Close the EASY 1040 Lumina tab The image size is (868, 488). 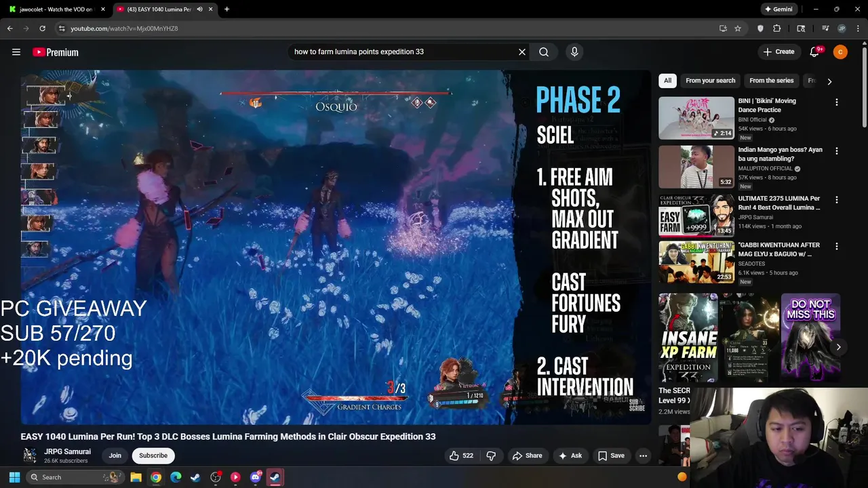(x=210, y=9)
